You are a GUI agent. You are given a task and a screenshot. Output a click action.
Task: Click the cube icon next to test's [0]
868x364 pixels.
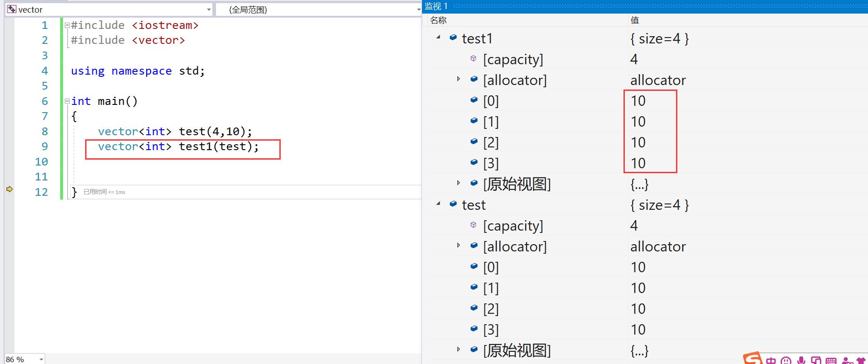pos(474,266)
